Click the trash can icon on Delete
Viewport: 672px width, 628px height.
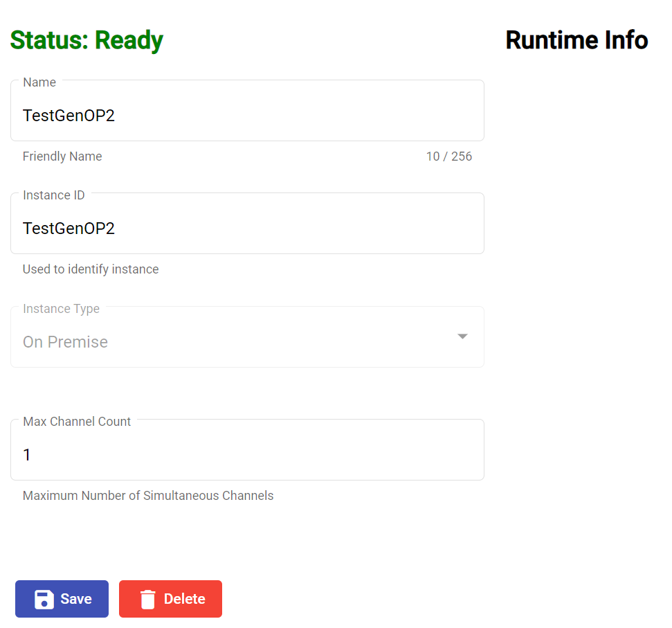tap(148, 599)
